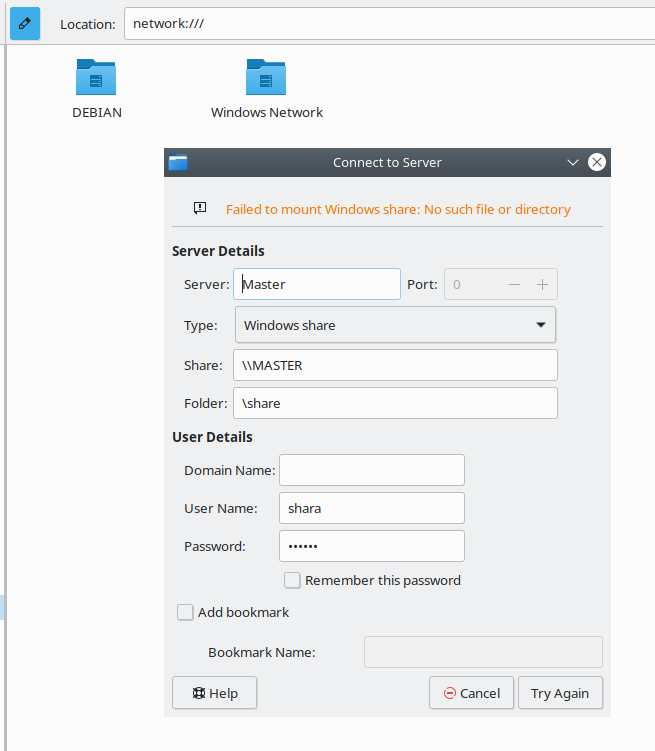Screen dimensions: 655x751
Task: Close the Connect to Server dialog
Action: [596, 162]
